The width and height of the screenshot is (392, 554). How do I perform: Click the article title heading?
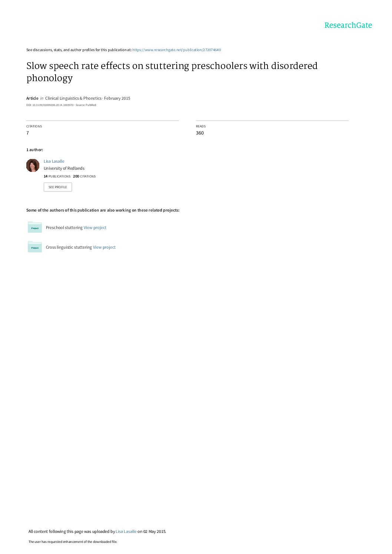pyautogui.click(x=172, y=72)
